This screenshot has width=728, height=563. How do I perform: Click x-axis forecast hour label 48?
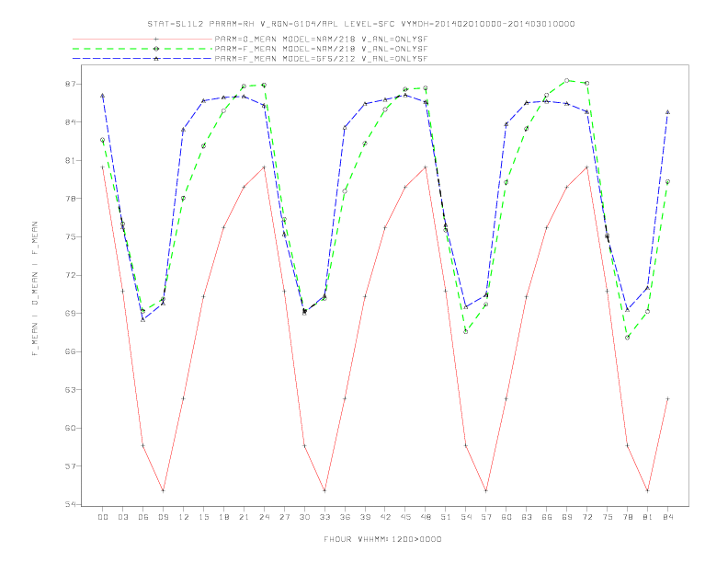(x=426, y=517)
